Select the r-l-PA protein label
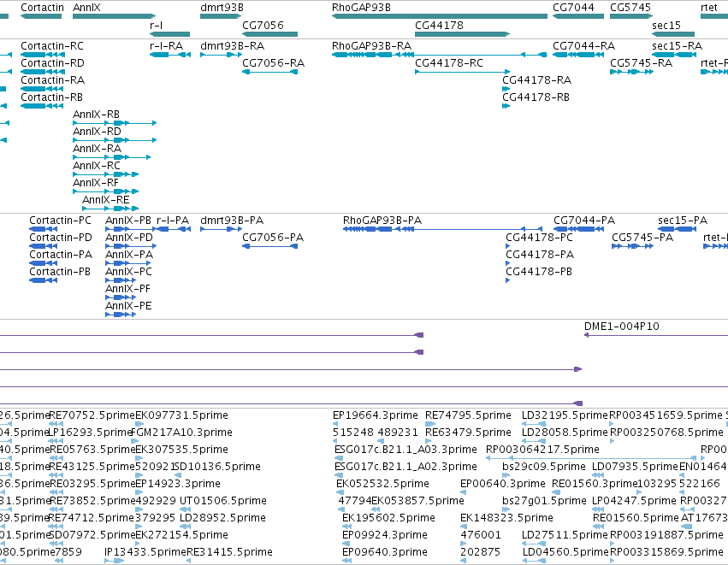The width and height of the screenshot is (728, 565). point(173,221)
